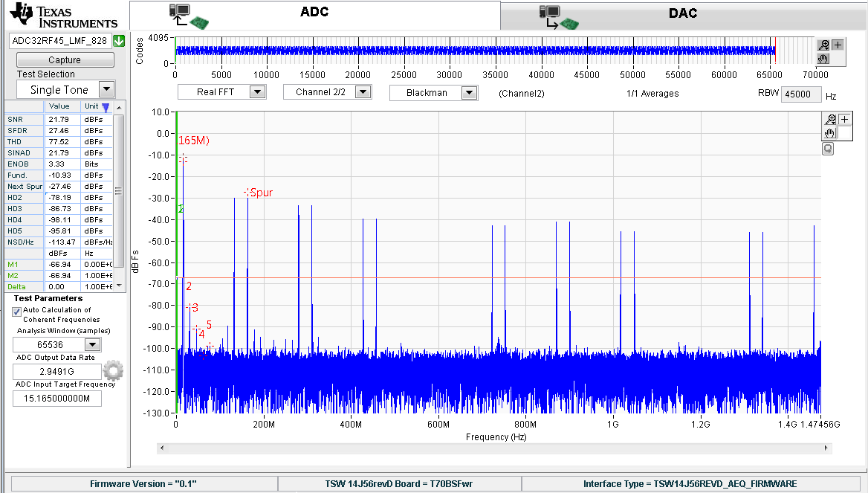The image size is (868, 493).
Task: Click the ADC32RF45_LMF_828 device name field
Action: pos(59,40)
